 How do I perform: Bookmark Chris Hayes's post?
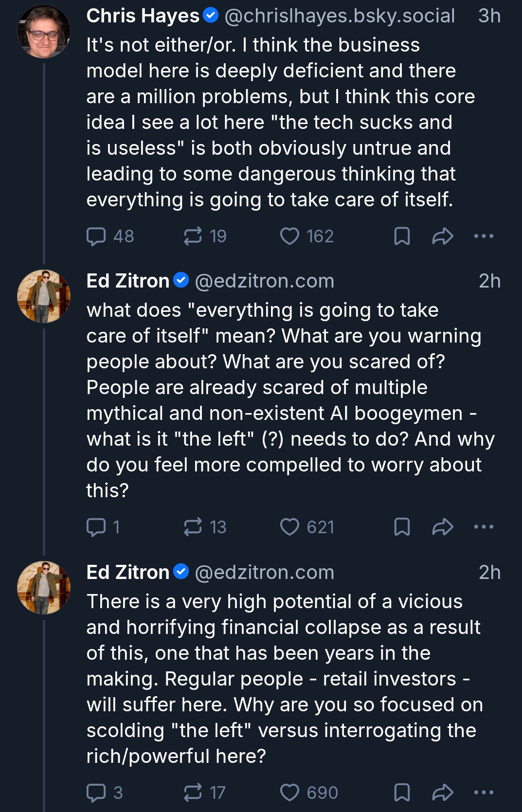point(402,236)
